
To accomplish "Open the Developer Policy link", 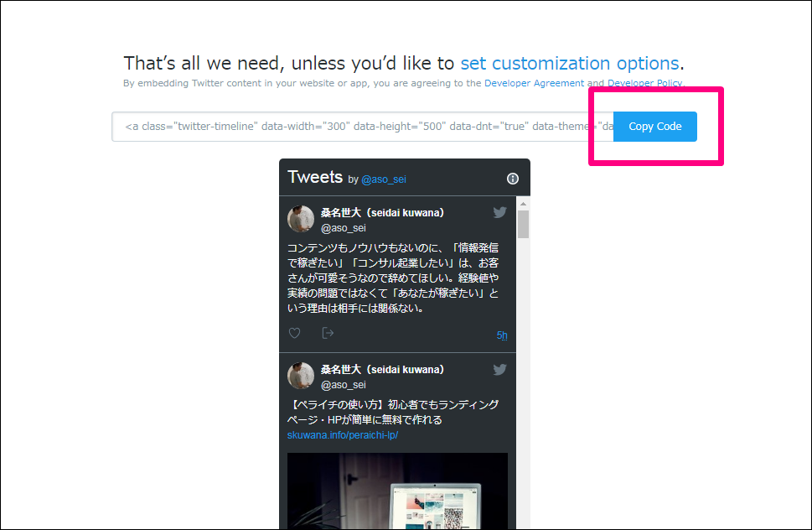I will tap(644, 83).
